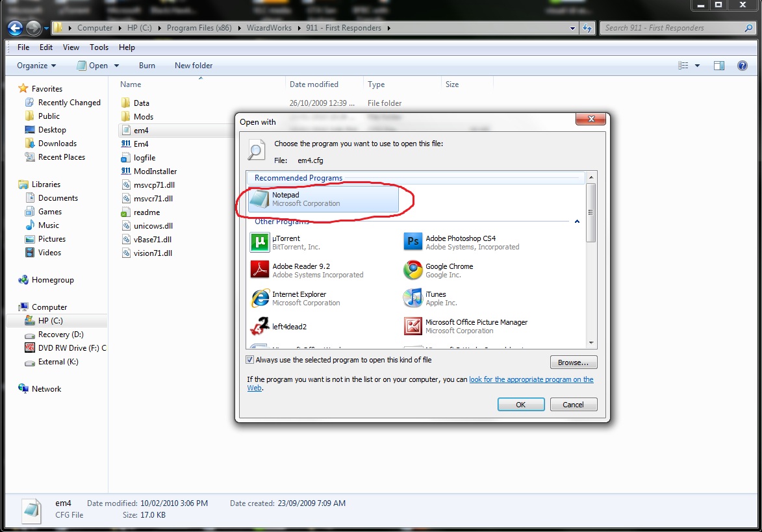Screen dimensions: 762x532
Task: Open Explorer help question mark icon
Action: [742, 66]
